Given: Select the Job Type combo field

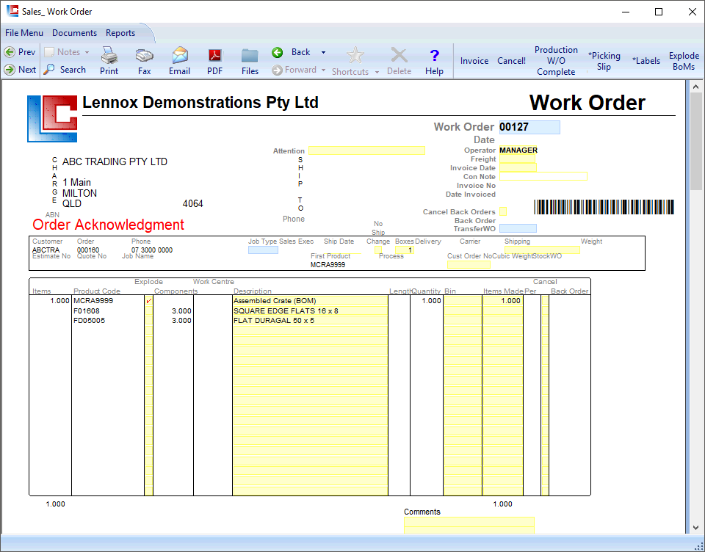Looking at the screenshot, I should tap(263, 250).
